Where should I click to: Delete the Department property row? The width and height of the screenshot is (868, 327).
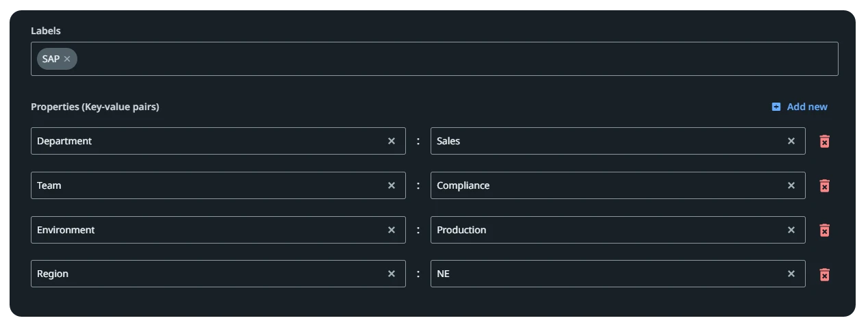(x=825, y=141)
